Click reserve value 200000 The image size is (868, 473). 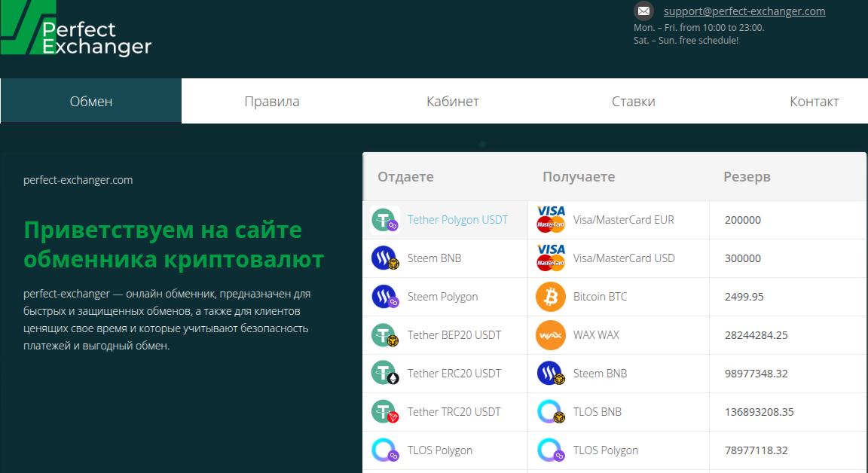[x=743, y=220]
